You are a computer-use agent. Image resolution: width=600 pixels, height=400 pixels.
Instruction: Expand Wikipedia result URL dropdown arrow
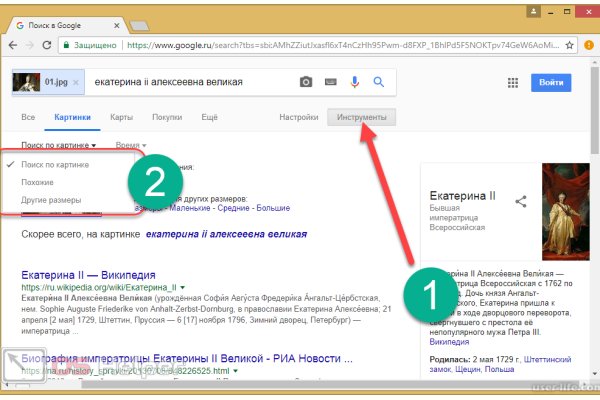point(183,287)
